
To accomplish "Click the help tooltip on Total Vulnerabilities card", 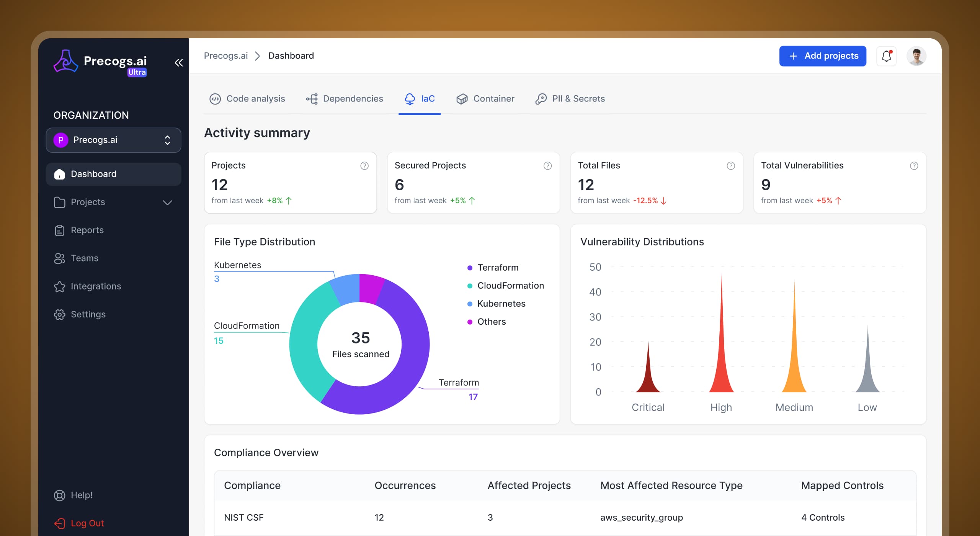I will [x=914, y=165].
